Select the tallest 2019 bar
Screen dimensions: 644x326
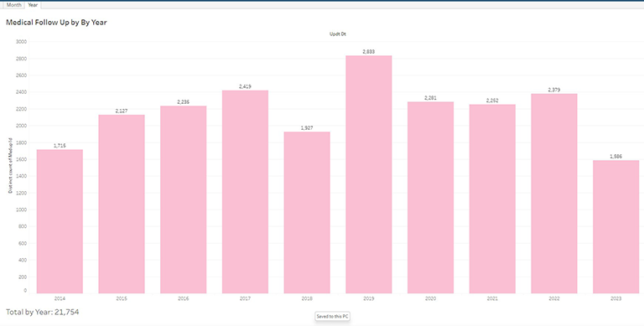click(x=369, y=174)
